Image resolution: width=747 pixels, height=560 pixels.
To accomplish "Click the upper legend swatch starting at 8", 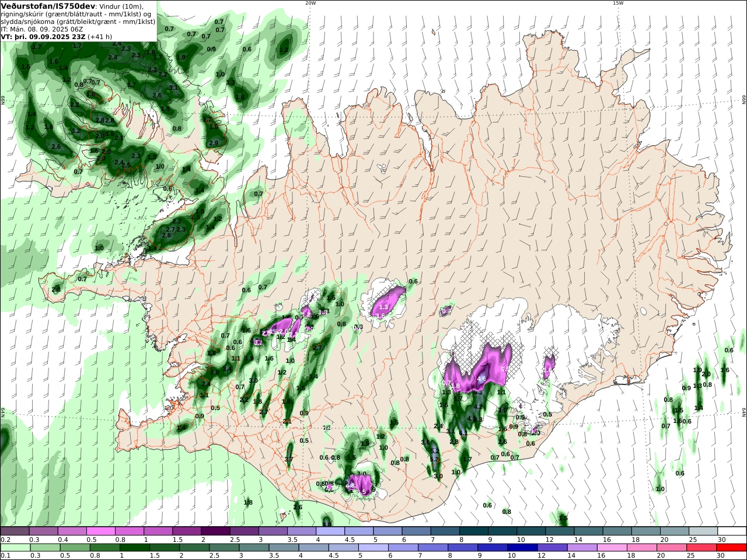I will 473,531.
